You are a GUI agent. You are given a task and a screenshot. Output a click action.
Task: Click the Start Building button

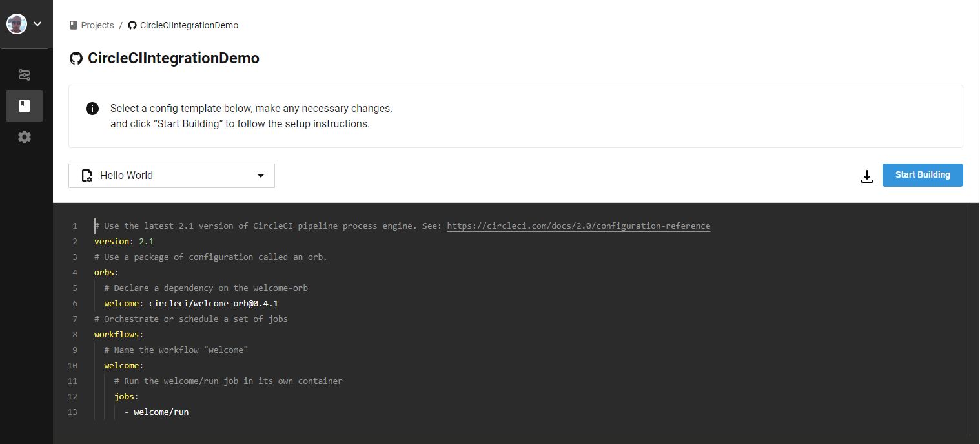(922, 174)
